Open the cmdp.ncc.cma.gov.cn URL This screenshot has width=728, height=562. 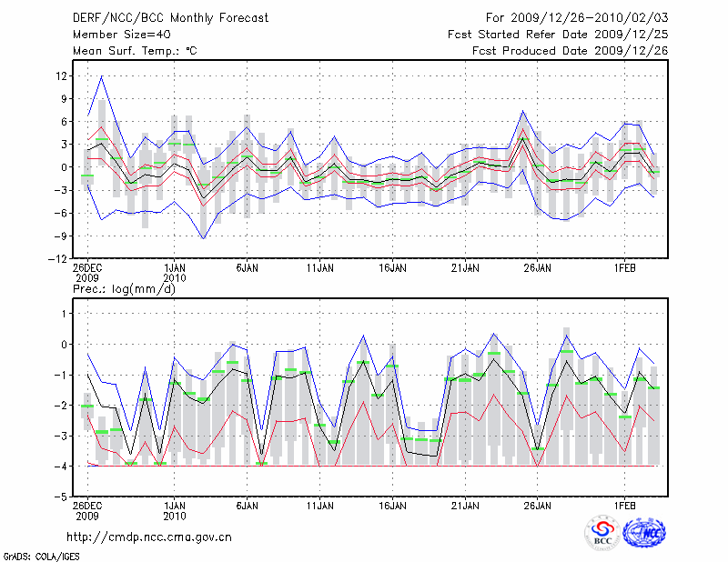click(149, 537)
